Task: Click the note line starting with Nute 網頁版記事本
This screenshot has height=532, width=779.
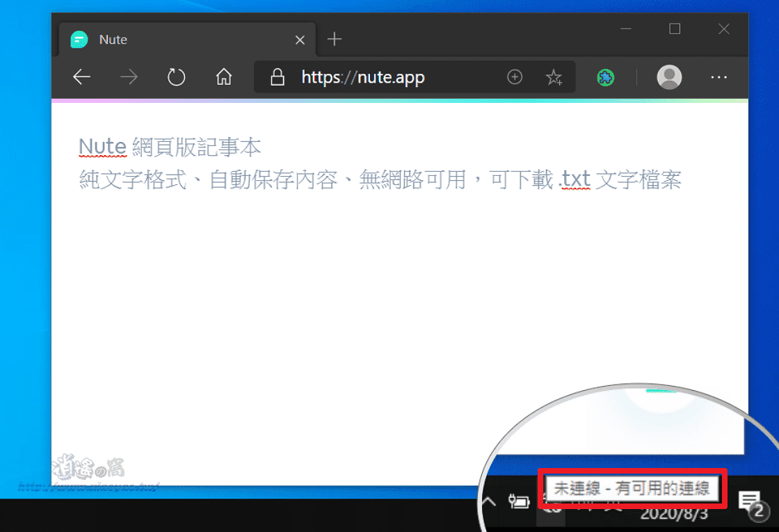Action: click(x=170, y=147)
